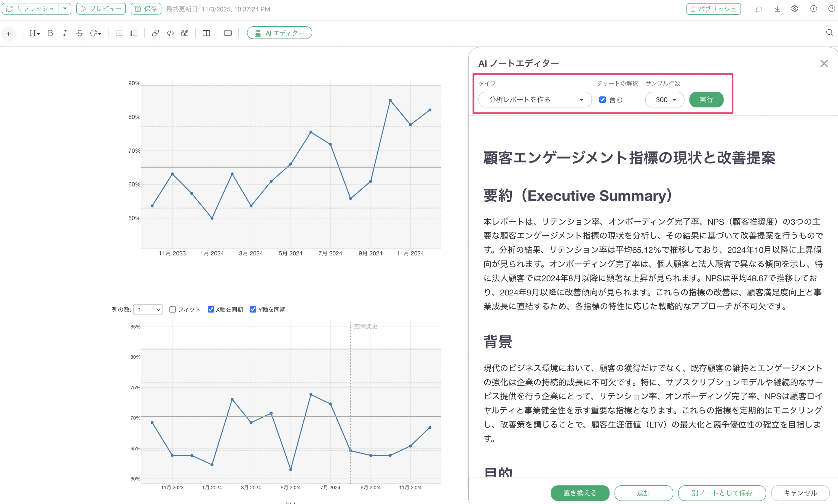Open the タイプ dropdown 分析レポートを作る

(x=535, y=100)
